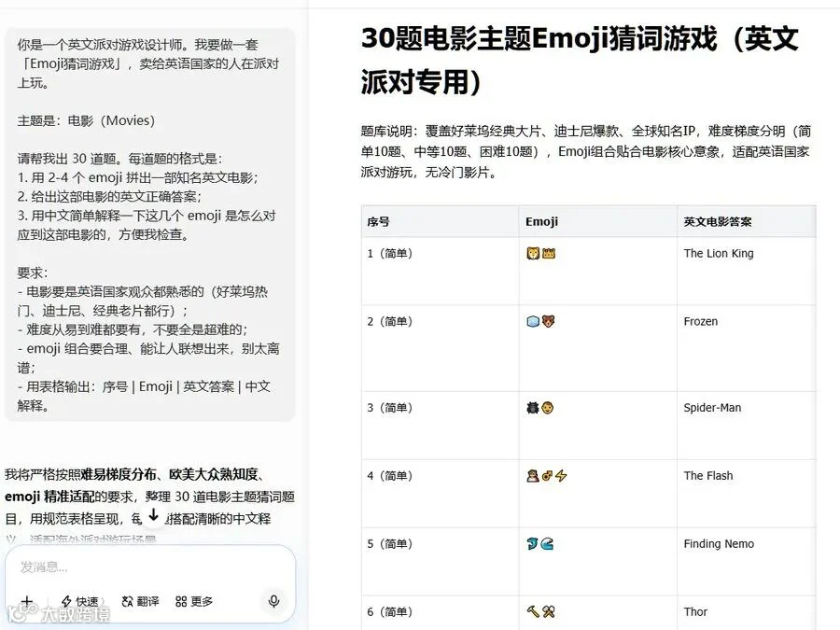Image resolution: width=840 pixels, height=630 pixels.
Task: Click row label 3（简单）
Action: pyautogui.click(x=390, y=408)
